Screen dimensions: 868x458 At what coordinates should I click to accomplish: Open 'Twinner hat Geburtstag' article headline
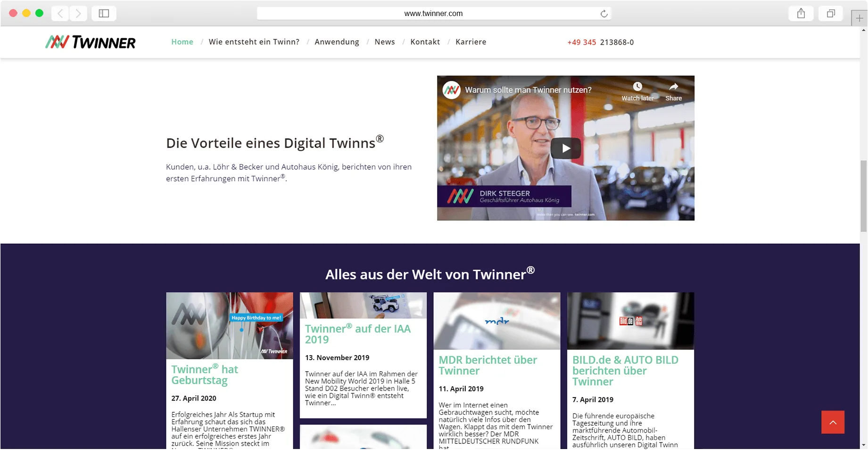(x=205, y=375)
